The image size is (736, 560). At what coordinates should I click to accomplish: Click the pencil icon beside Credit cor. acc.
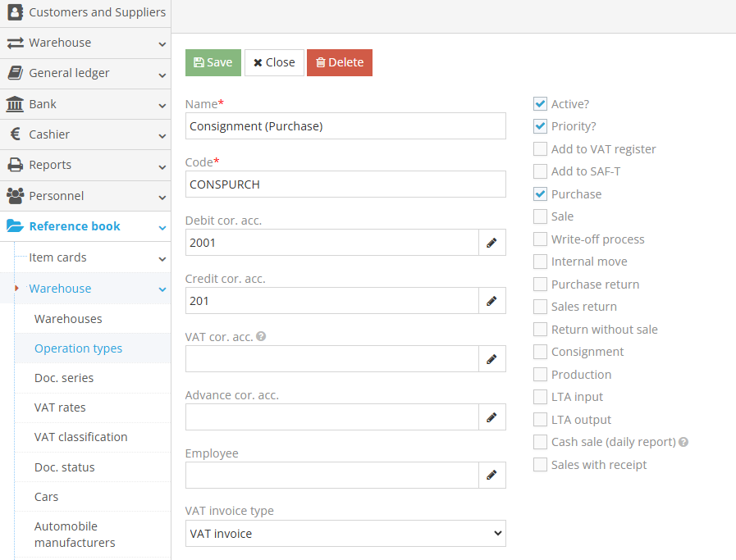tap(491, 301)
